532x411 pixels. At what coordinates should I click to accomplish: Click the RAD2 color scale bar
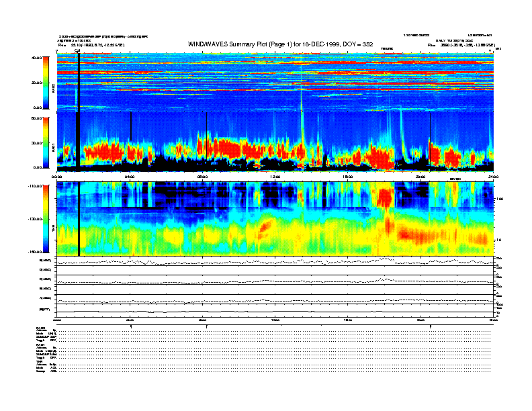[x=46, y=83]
